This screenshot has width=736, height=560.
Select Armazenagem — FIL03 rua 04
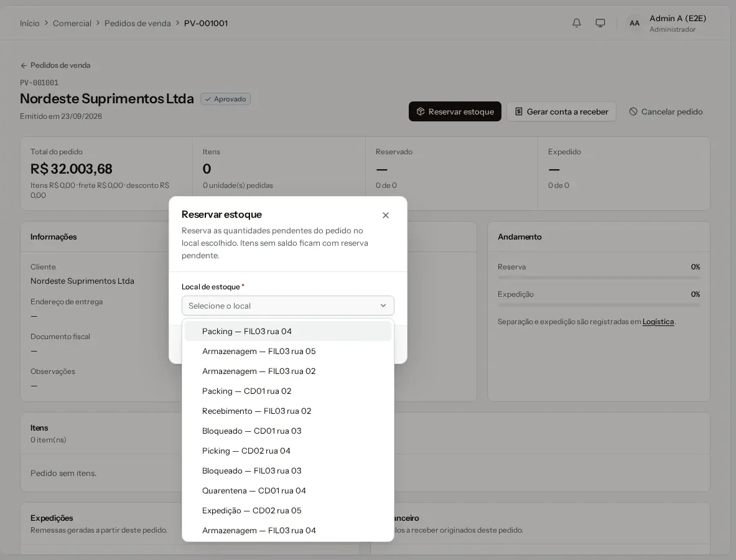click(287, 531)
